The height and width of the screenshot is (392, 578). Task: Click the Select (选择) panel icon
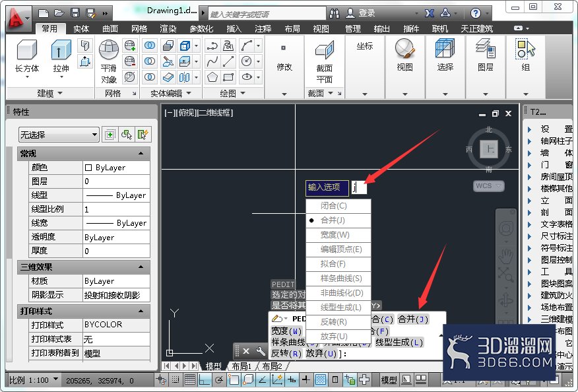[445, 49]
